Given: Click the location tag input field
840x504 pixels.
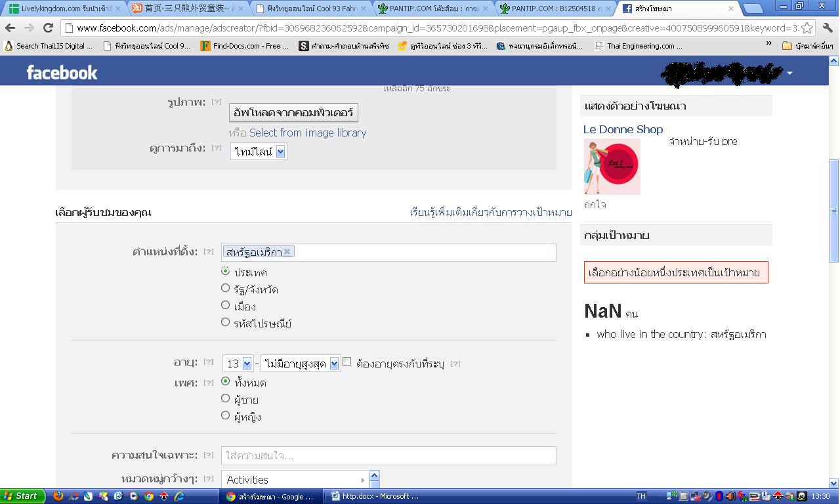Looking at the screenshot, I should pyautogui.click(x=388, y=252).
